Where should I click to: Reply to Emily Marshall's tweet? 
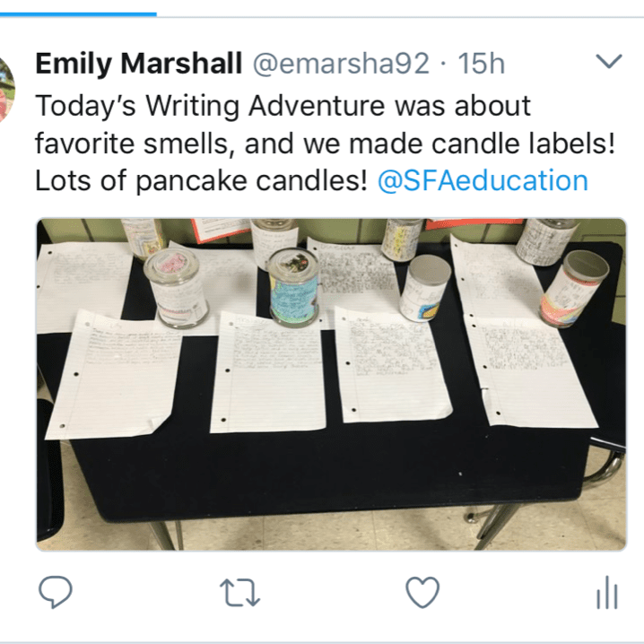(56, 592)
